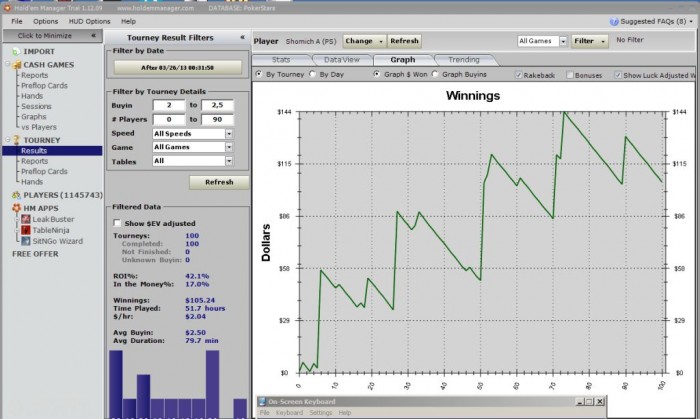Open Keyboard menu in On-Screen Keyboard

[289, 413]
